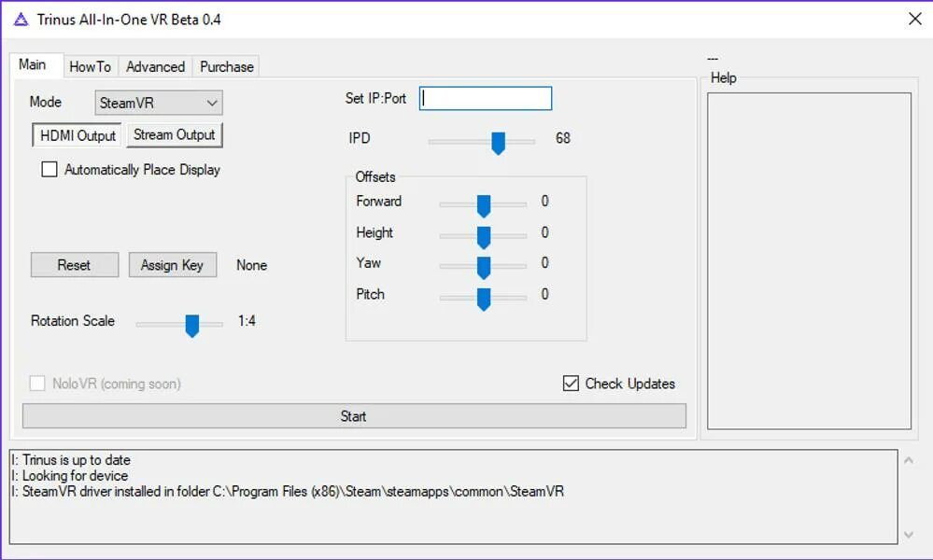Select Stream Output button
933x560 pixels.
click(x=175, y=135)
